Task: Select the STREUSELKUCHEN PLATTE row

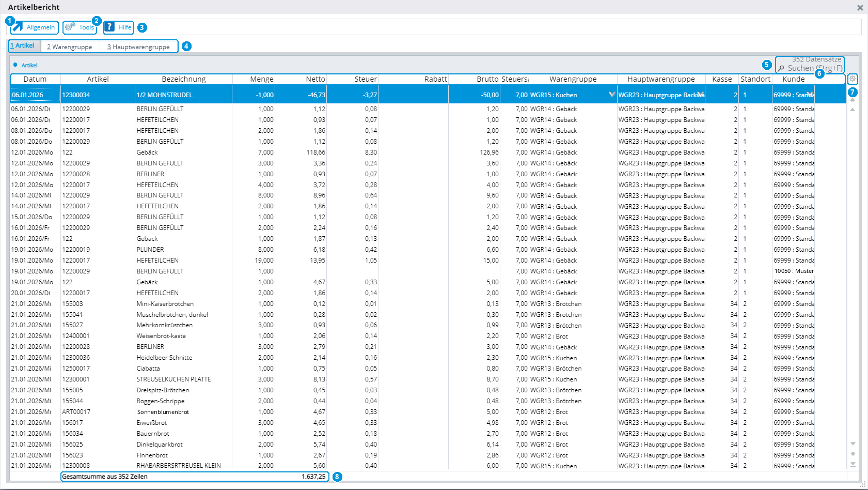Action: point(429,379)
